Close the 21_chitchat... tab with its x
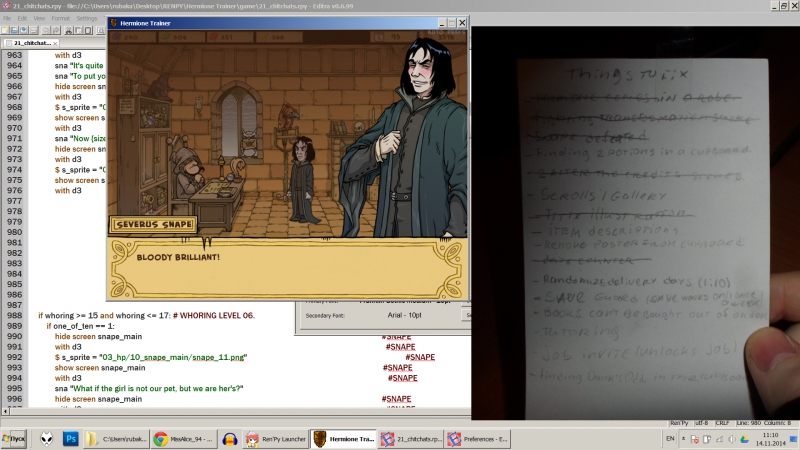This screenshot has width=800, height=450. click(x=55, y=44)
